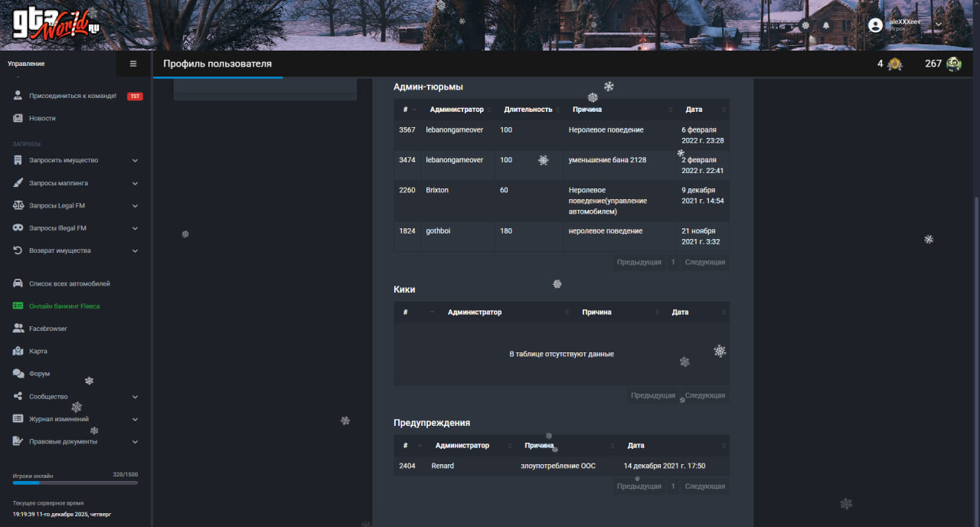Click the red TST badge
The image size is (980, 527).
coord(135,96)
